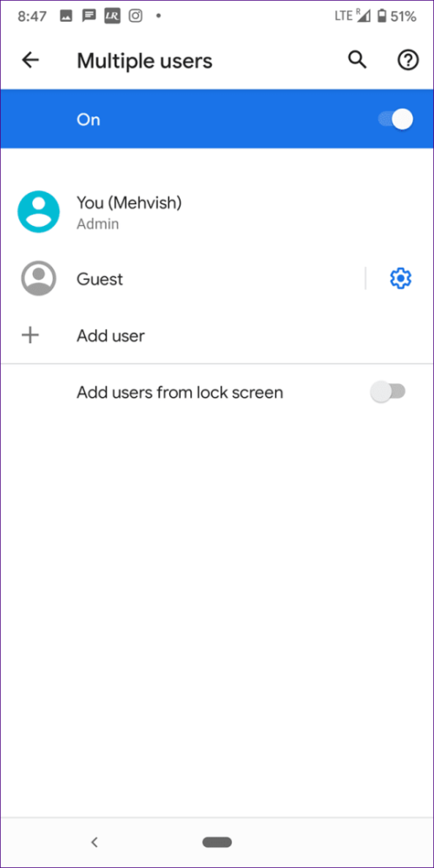Enable Add users from lock screen toggle

click(388, 393)
